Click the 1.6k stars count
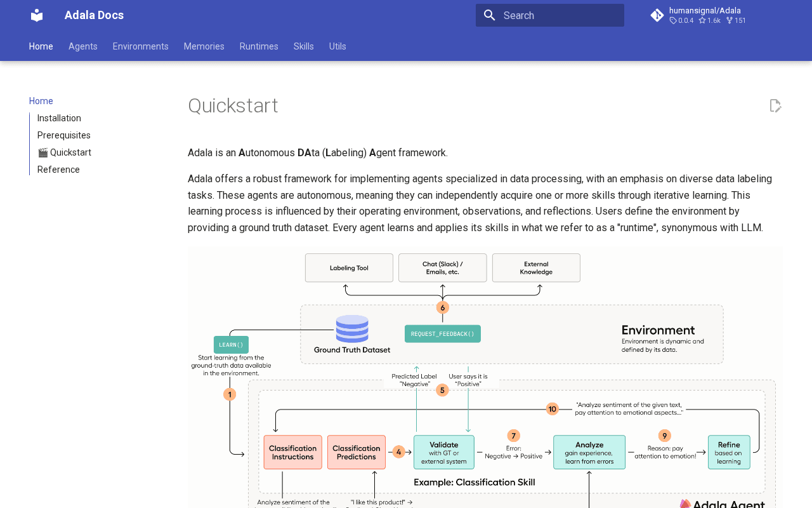 tap(714, 21)
